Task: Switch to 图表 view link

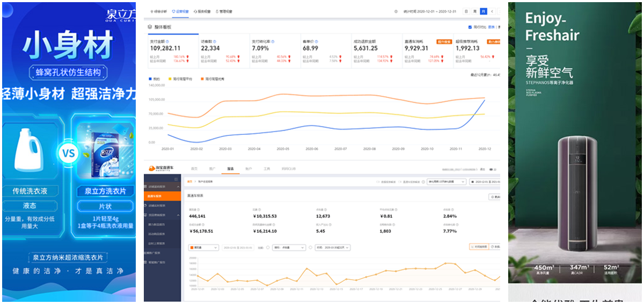Action: click(491, 27)
